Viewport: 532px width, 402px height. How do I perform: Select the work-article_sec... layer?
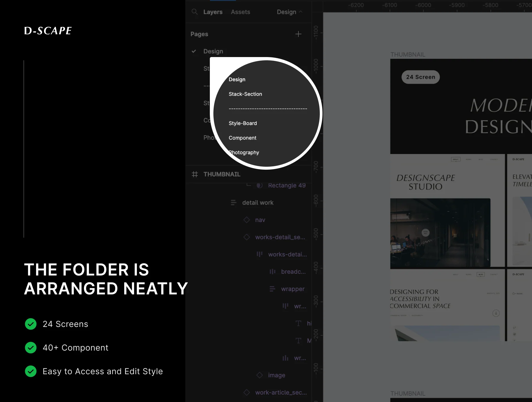[x=281, y=392]
